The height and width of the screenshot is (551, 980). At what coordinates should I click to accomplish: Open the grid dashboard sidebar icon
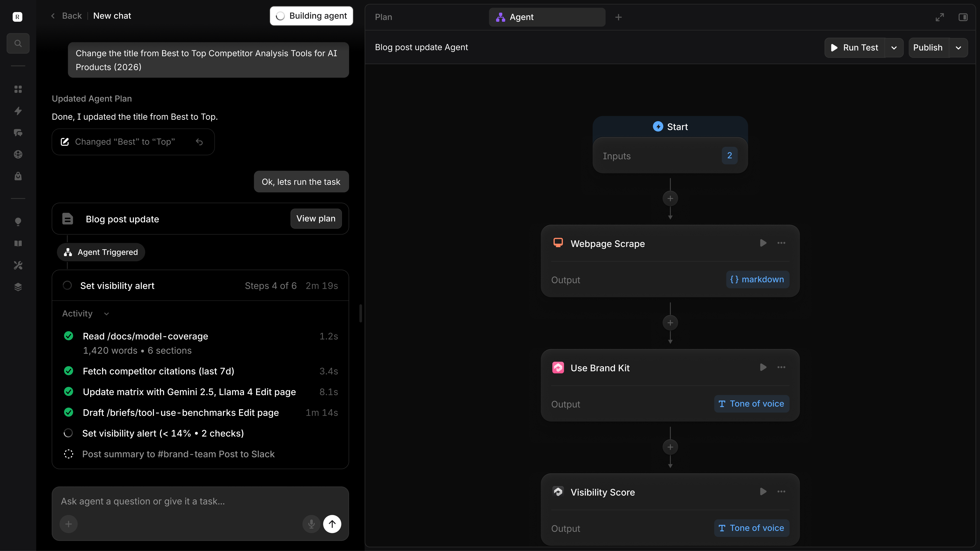(18, 89)
